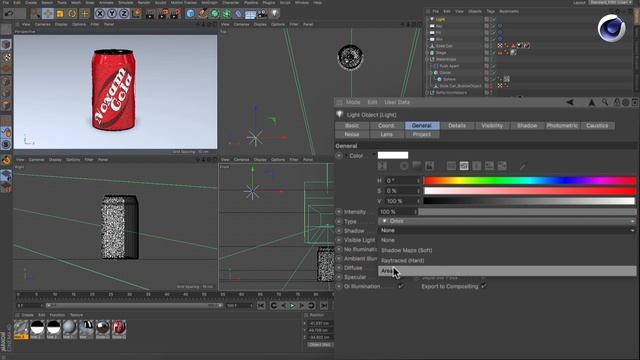Click the green Play forward button
The height and width of the screenshot is (360, 640).
(x=292, y=306)
